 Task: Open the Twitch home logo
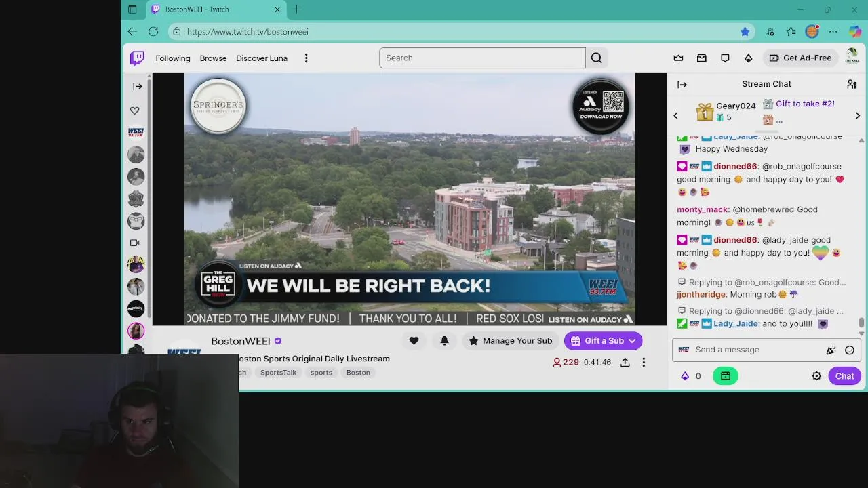(137, 58)
